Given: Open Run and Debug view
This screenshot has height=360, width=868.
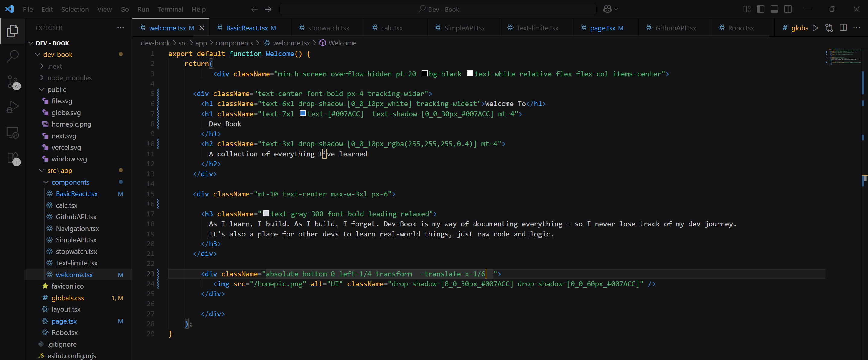Looking at the screenshot, I should click(x=12, y=107).
